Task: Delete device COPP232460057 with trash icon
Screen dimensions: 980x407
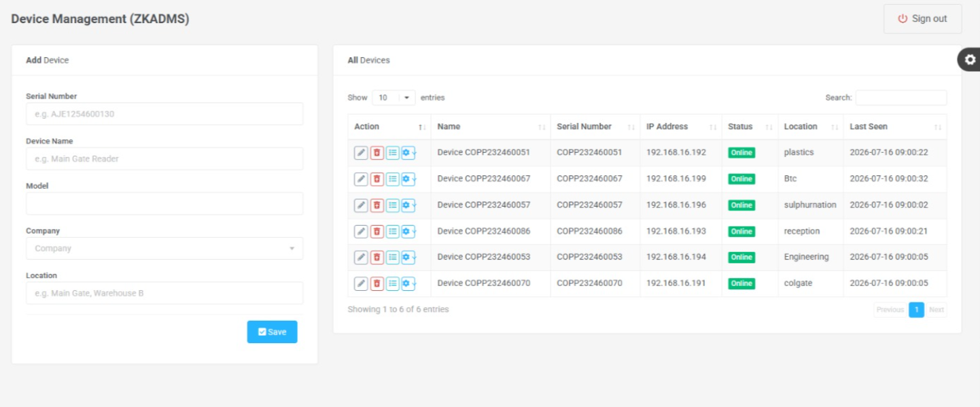Action: click(377, 205)
